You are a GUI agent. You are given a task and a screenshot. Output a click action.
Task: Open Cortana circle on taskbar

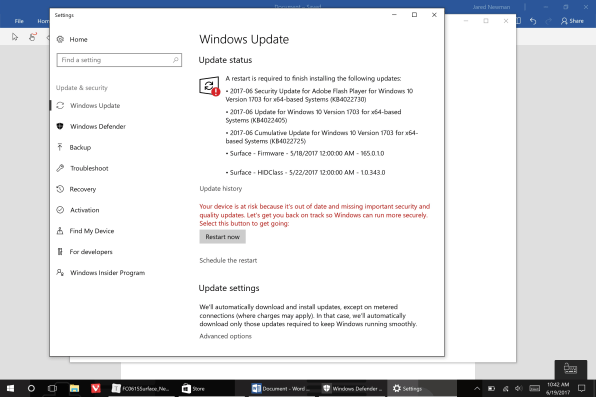(x=31, y=388)
